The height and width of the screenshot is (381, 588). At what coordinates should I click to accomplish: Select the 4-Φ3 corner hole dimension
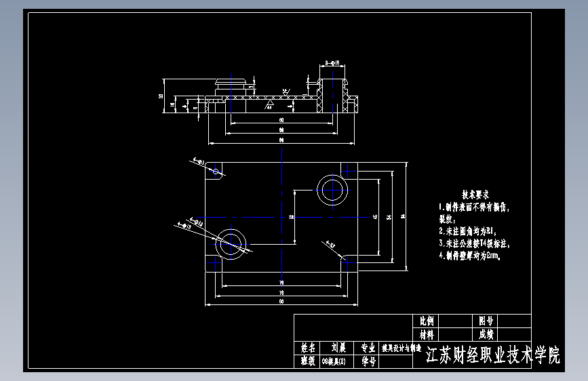(x=199, y=161)
